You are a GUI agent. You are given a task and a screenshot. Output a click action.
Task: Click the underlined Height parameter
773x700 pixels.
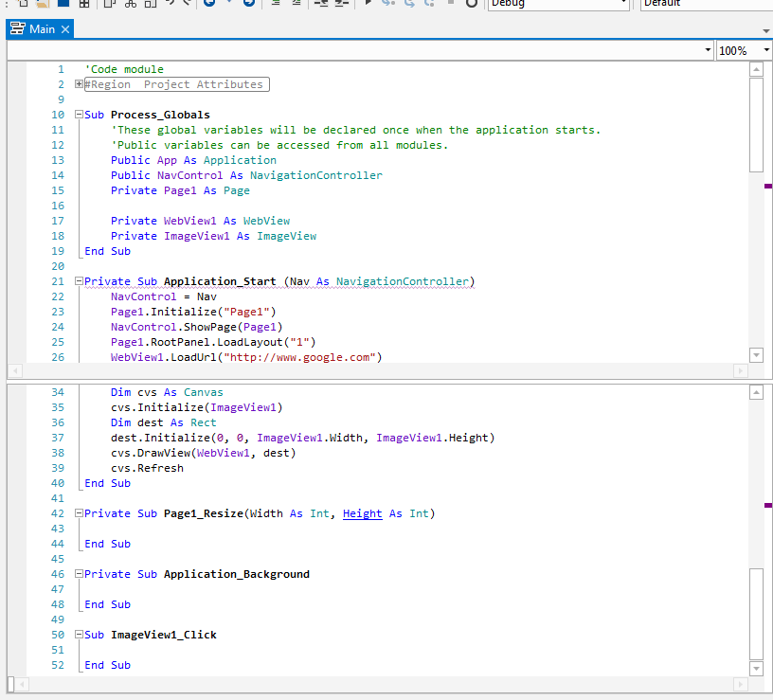point(362,513)
